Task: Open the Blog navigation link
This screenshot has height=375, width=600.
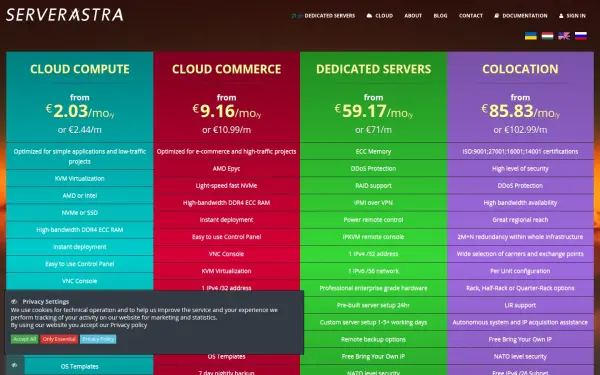Action: pyautogui.click(x=440, y=16)
